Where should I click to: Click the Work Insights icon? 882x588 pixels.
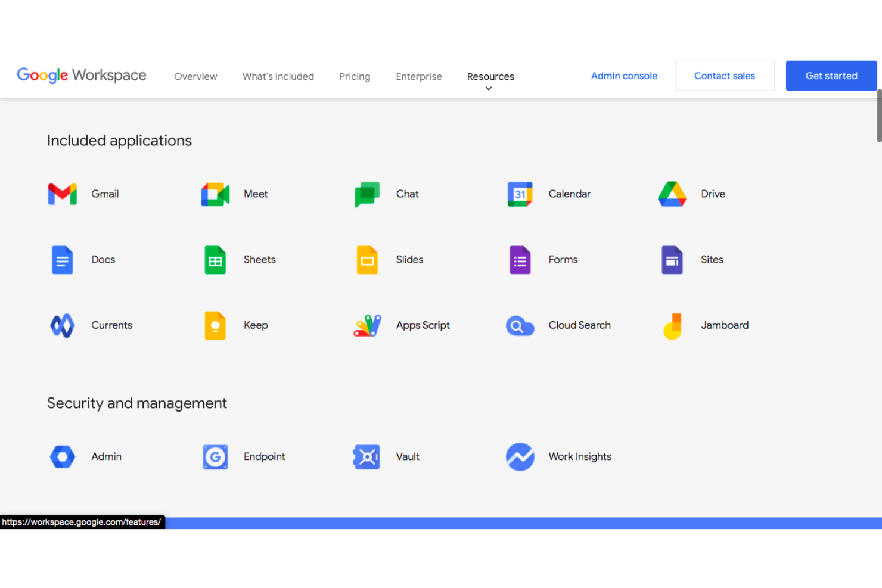tap(520, 456)
